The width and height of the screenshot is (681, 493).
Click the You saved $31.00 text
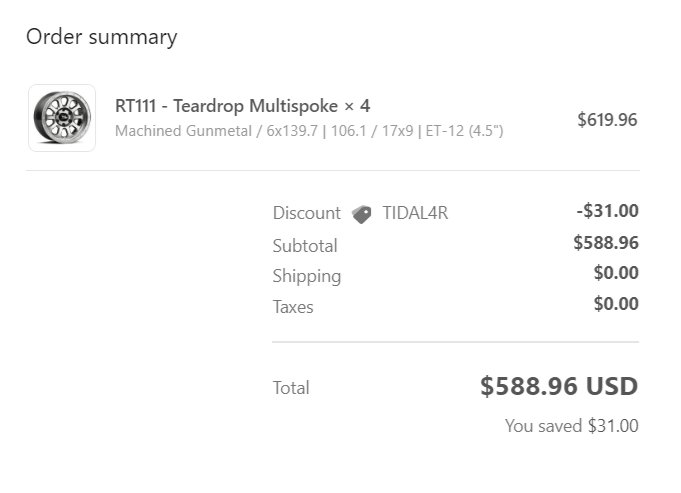pyautogui.click(x=572, y=426)
